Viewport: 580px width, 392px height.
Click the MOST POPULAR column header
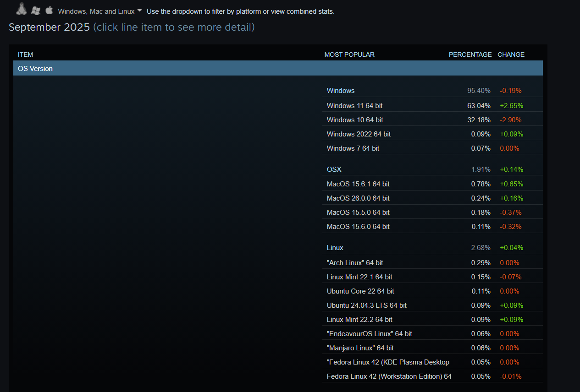[349, 54]
